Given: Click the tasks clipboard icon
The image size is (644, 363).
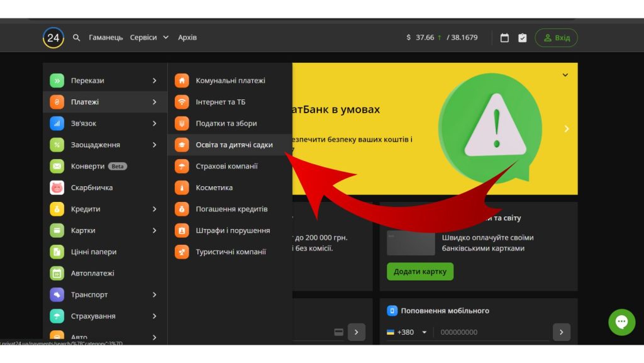Looking at the screenshot, I should [522, 38].
